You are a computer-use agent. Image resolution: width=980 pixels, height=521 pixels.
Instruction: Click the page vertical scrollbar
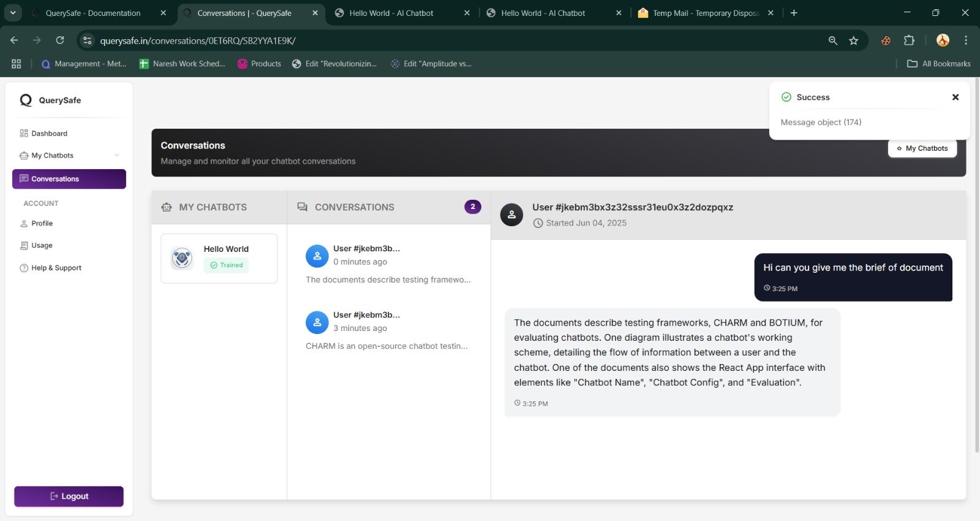coord(976,267)
